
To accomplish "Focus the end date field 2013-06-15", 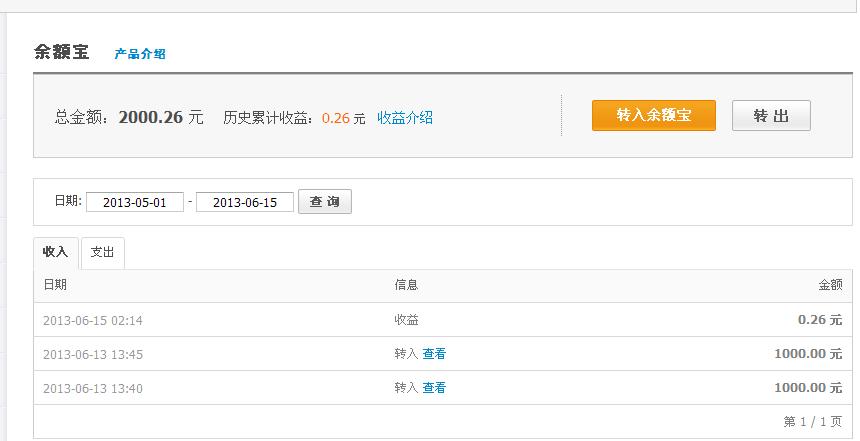I will tap(245, 203).
